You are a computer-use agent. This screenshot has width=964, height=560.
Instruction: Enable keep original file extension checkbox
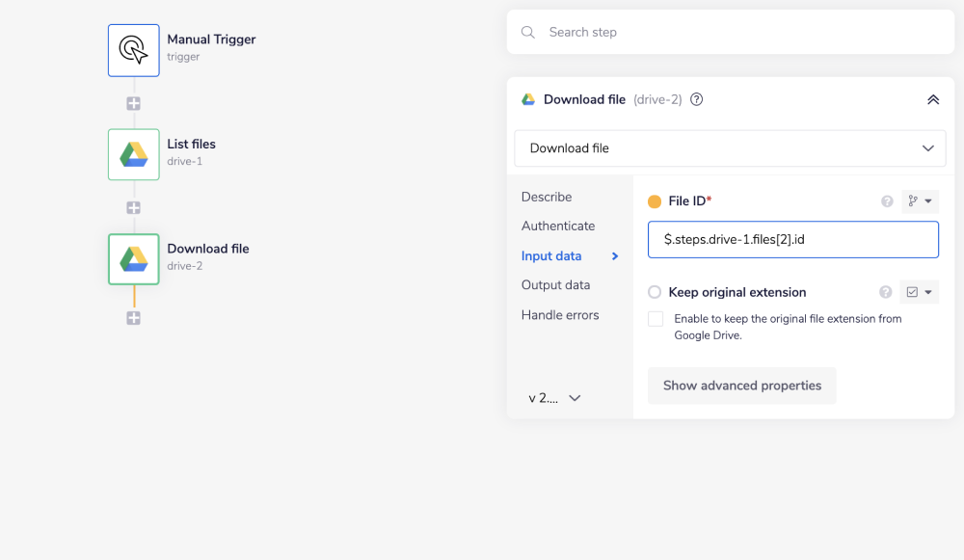click(x=656, y=318)
